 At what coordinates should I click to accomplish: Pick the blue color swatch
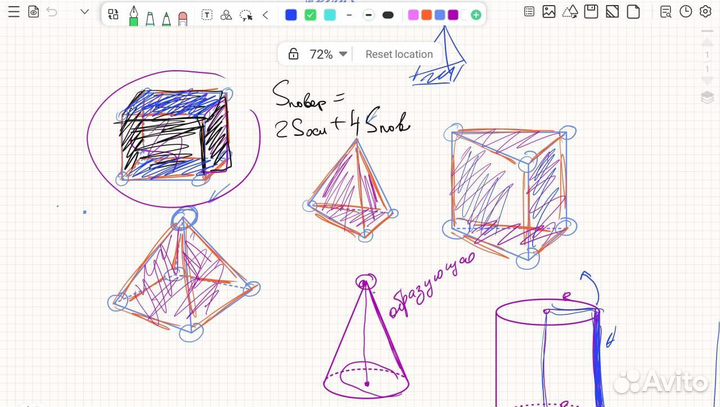[290, 15]
